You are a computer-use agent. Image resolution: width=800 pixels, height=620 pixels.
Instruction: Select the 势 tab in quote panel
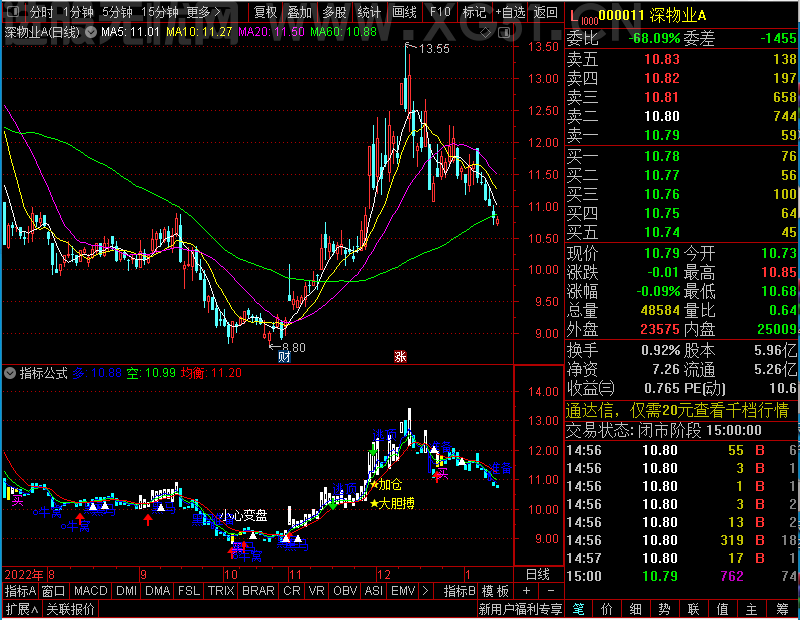click(x=664, y=609)
